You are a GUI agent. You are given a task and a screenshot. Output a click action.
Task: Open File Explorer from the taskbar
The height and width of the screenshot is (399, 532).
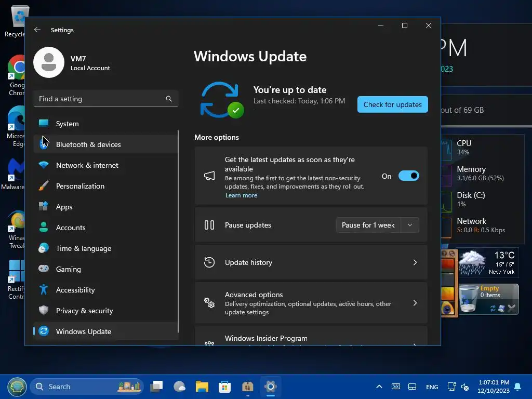(202, 387)
